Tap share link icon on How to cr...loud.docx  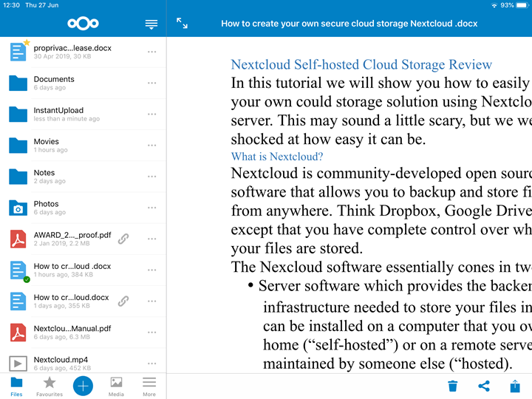(123, 301)
